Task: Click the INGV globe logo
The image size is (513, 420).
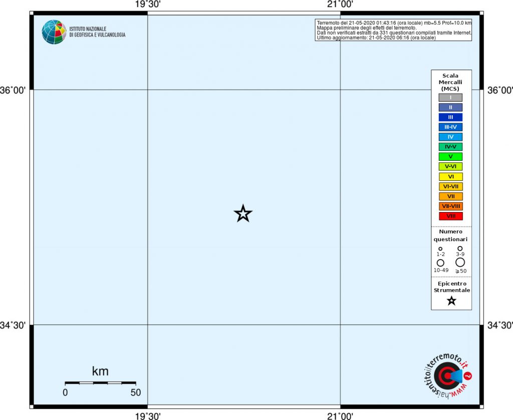Action: coord(54,32)
